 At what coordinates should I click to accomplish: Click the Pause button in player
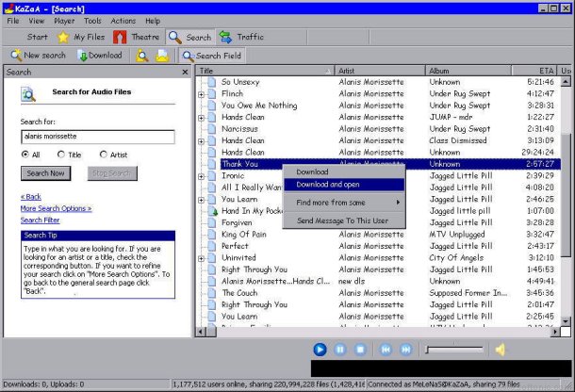click(x=340, y=350)
